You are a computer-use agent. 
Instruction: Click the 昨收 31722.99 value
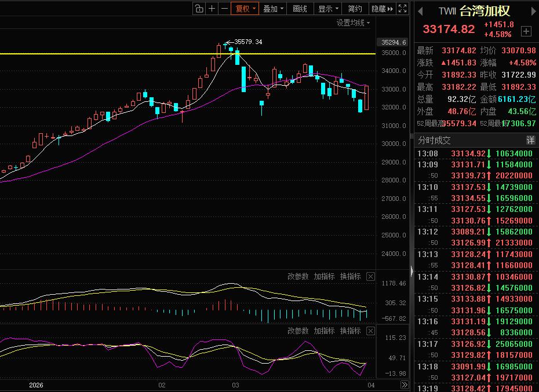click(518, 75)
